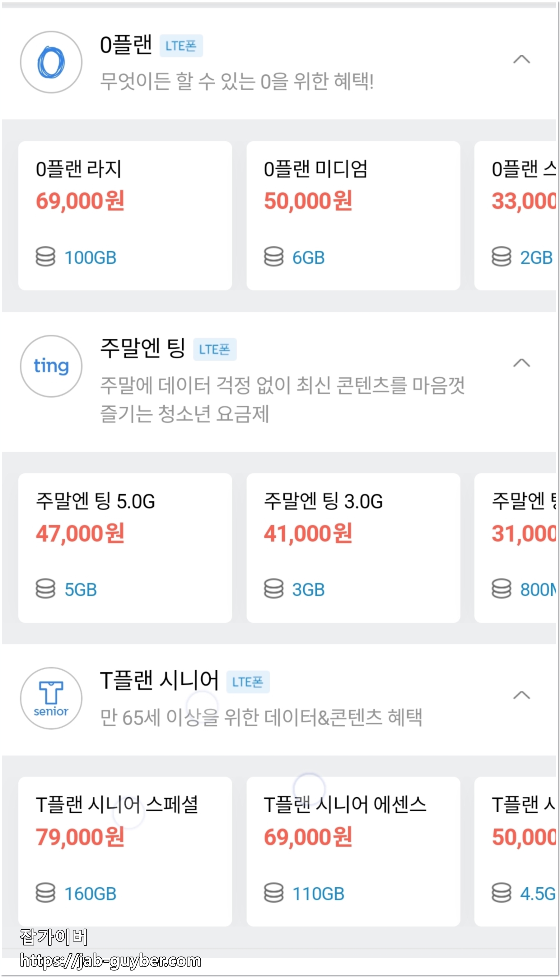Open the partially visible 33,000원 plan card

[x=516, y=215]
